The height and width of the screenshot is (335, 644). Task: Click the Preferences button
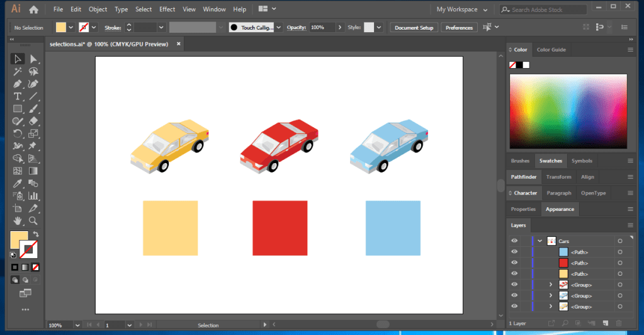click(459, 28)
